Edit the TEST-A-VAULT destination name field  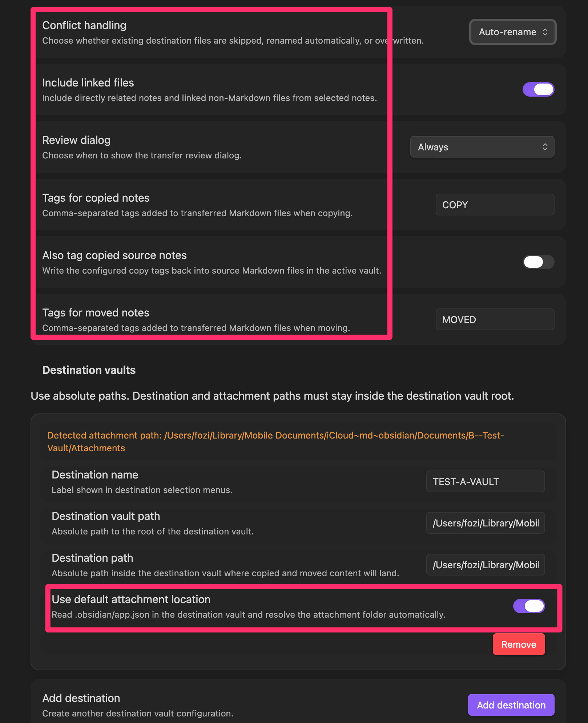486,481
